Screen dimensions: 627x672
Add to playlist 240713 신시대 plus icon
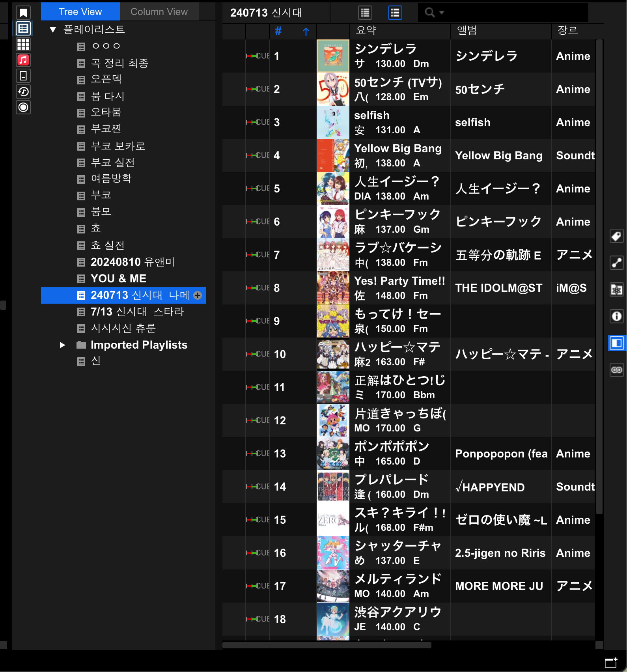pyautogui.click(x=198, y=295)
